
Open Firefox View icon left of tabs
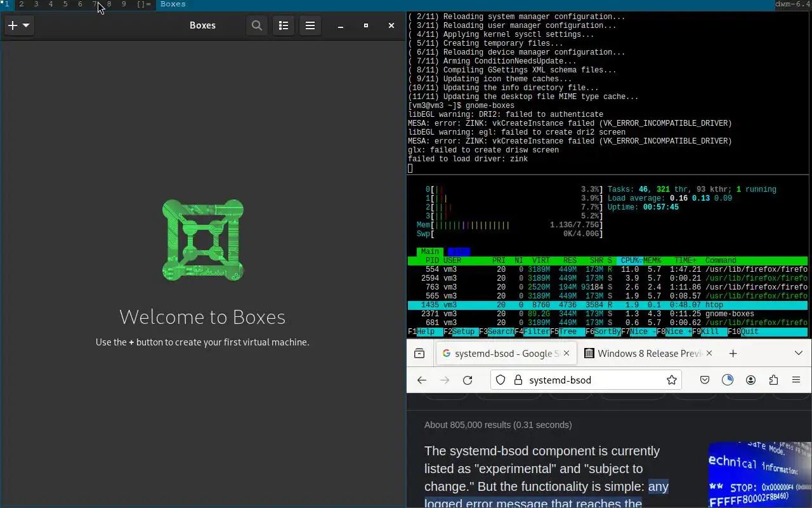coord(419,353)
